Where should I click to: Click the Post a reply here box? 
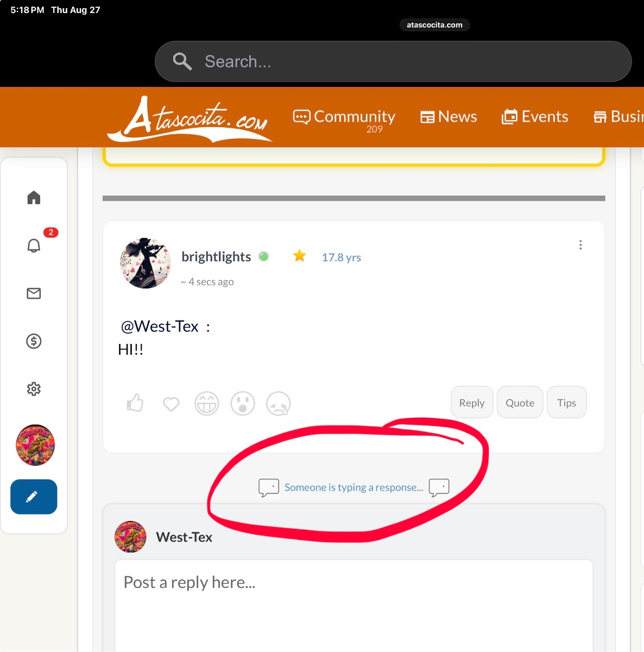click(353, 606)
